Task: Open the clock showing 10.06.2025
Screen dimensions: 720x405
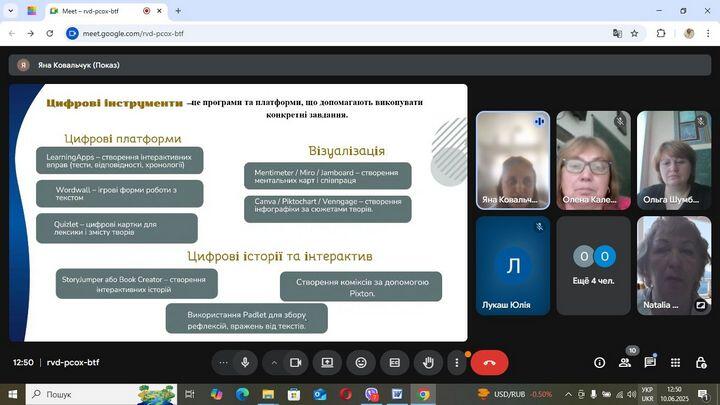Action: pyautogui.click(x=675, y=394)
